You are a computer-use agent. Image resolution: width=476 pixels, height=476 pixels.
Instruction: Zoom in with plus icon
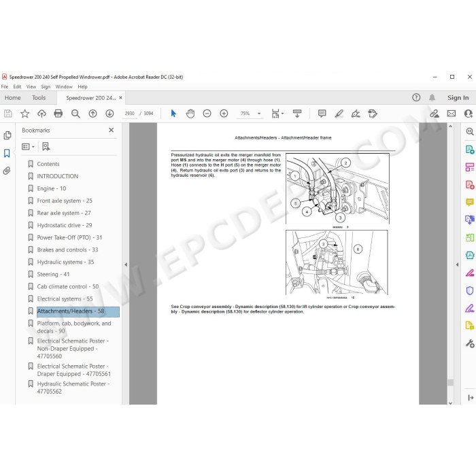pos(224,114)
